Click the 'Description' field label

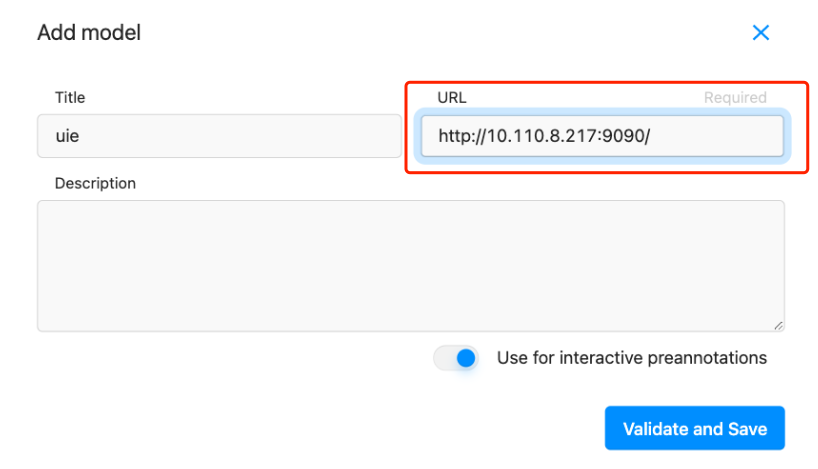point(95,184)
